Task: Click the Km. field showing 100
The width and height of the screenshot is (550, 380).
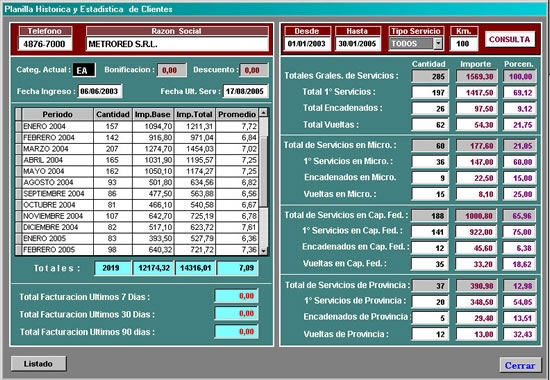Action: [463, 44]
